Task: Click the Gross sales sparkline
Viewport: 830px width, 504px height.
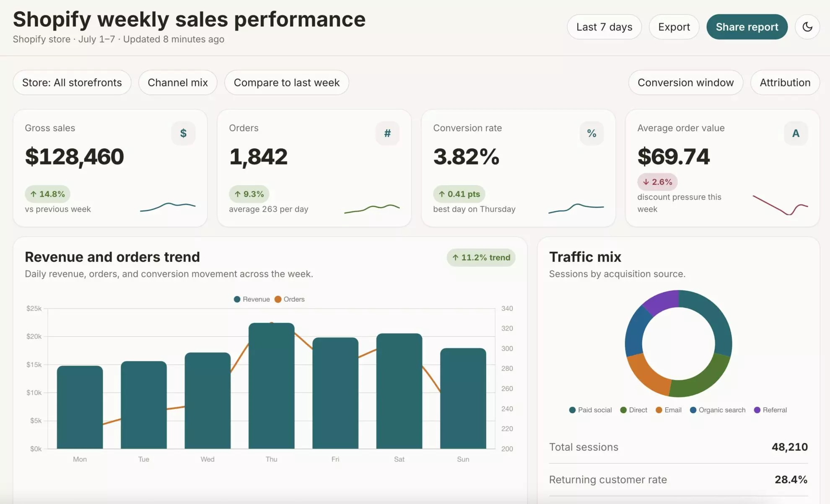Action: click(168, 207)
